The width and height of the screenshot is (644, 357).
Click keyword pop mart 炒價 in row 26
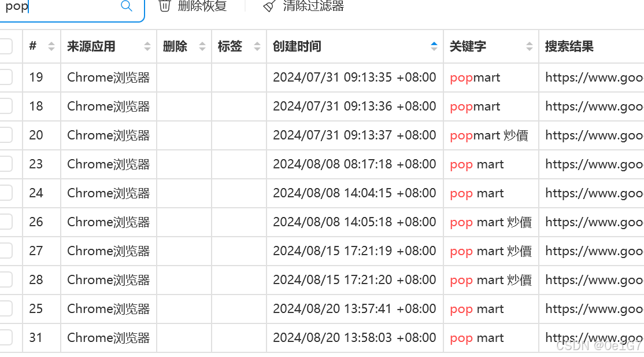(x=491, y=222)
